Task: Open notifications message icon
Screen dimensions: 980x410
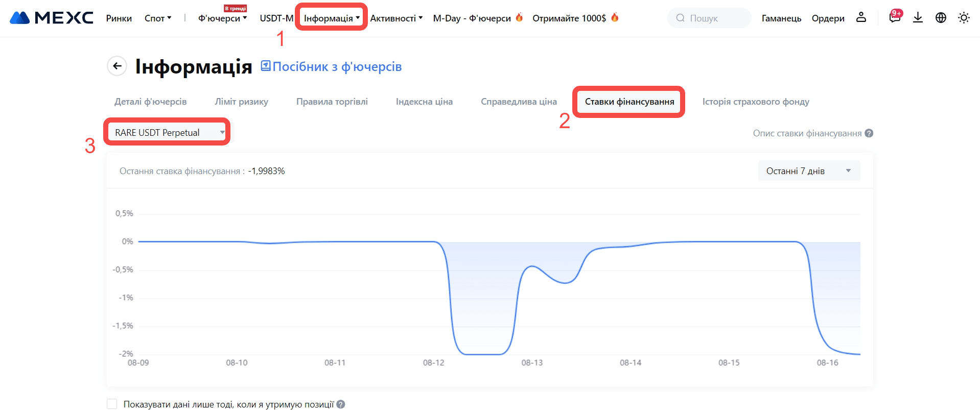Action: [x=894, y=18]
